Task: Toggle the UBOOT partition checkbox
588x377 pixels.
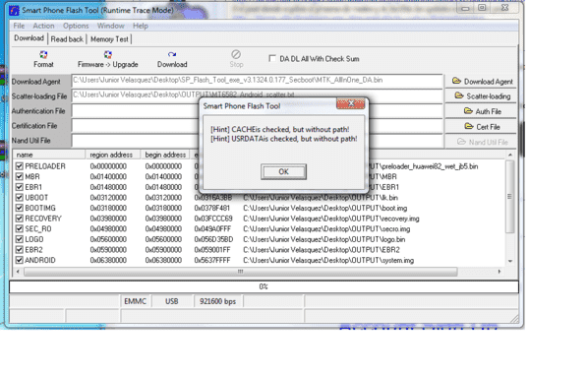Action: [20, 198]
